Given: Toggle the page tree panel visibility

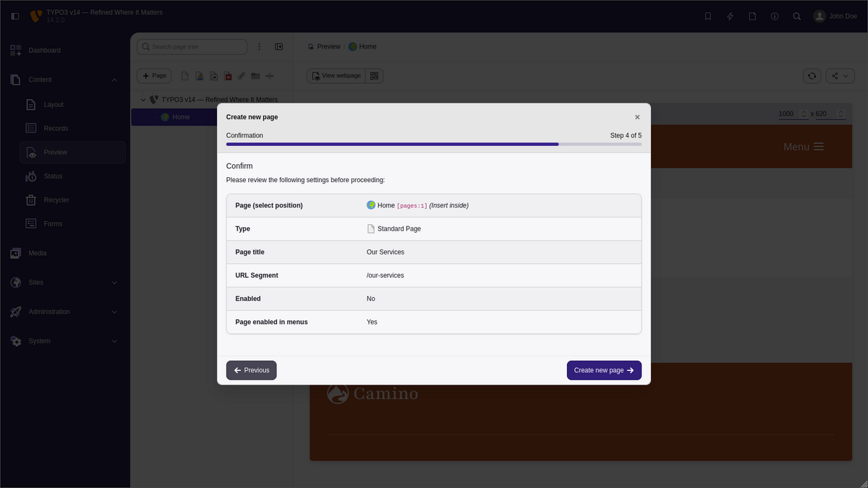Looking at the screenshot, I should 278,47.
